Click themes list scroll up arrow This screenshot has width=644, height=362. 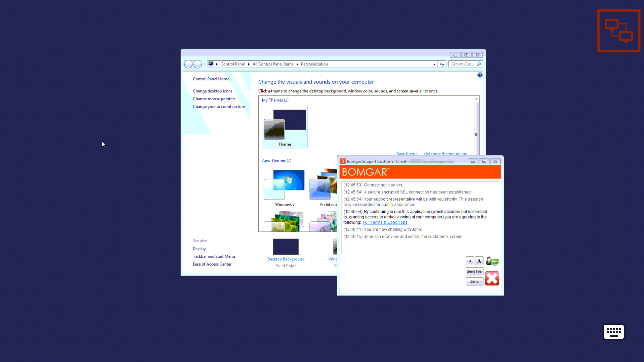point(476,99)
